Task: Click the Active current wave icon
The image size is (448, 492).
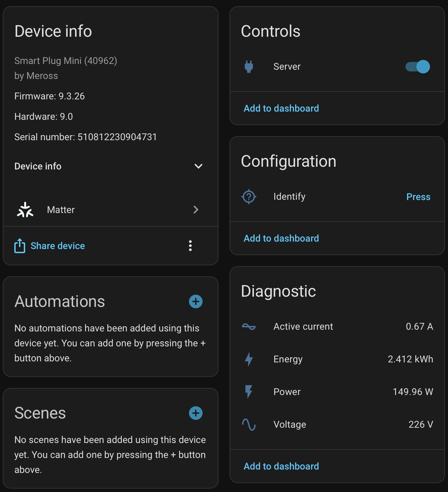Action: click(249, 327)
